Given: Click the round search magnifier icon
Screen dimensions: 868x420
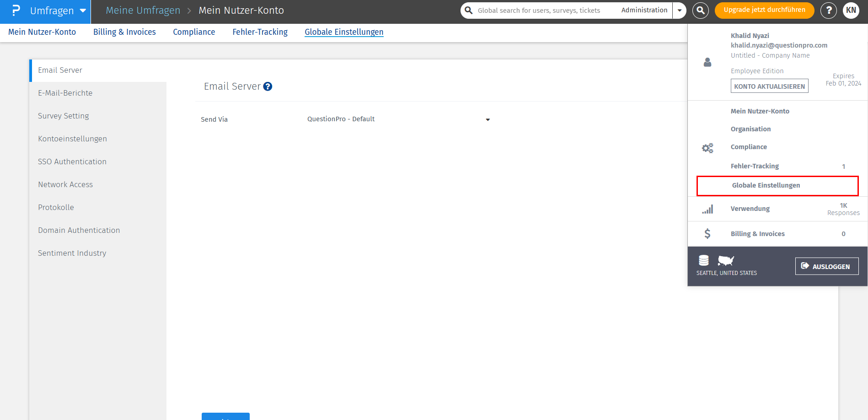Looking at the screenshot, I should (700, 11).
